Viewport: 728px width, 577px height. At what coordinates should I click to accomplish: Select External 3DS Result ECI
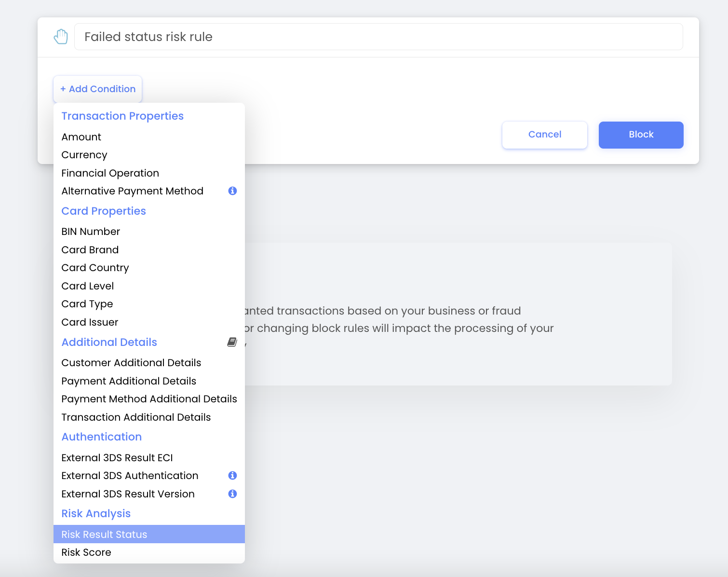pos(149,458)
